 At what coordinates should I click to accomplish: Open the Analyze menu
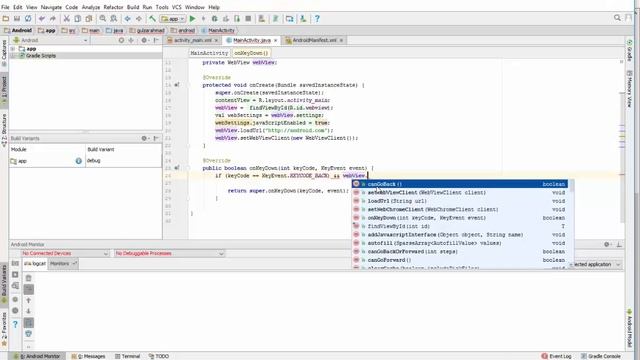(x=91, y=7)
